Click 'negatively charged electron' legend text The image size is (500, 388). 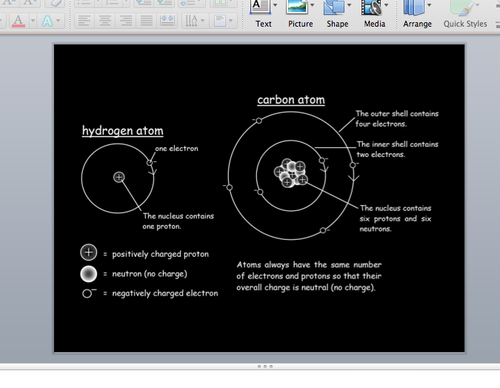click(165, 293)
